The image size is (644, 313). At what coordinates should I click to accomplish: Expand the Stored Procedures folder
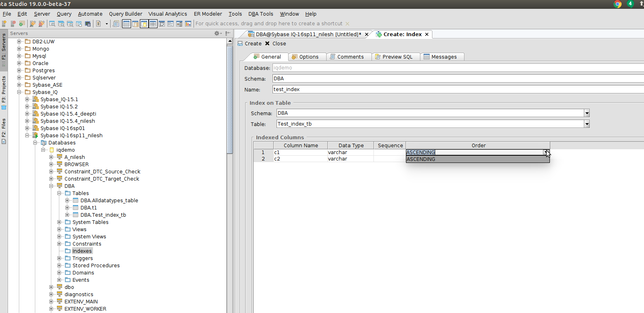click(59, 265)
